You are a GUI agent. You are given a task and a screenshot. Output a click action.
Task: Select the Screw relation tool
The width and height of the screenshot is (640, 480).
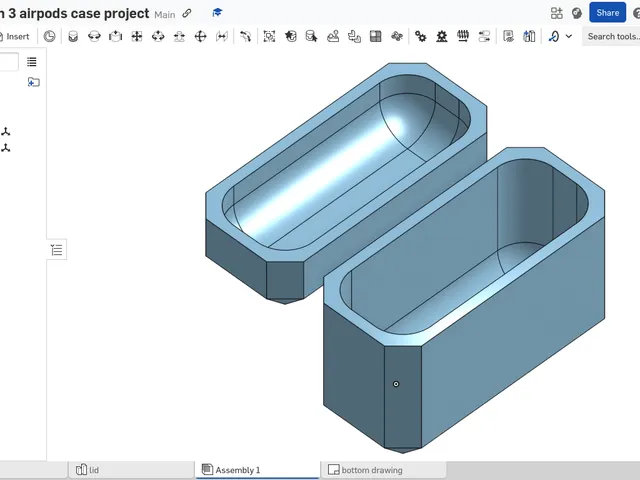point(463,36)
